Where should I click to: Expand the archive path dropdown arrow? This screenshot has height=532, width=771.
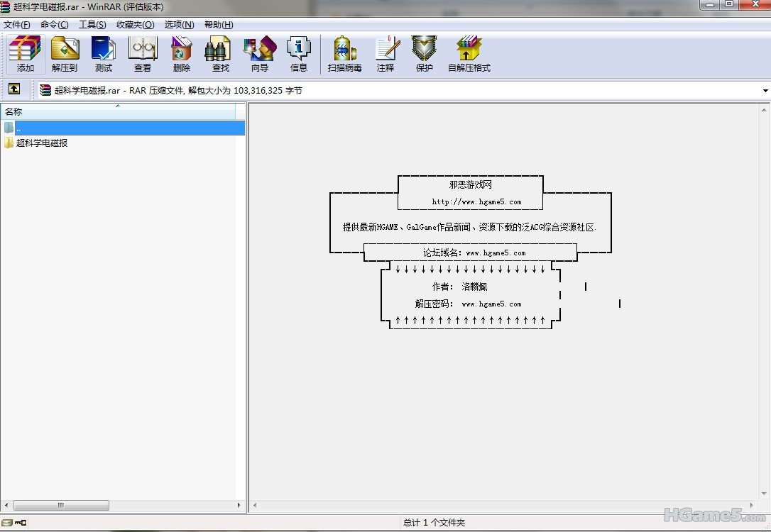pos(765,90)
